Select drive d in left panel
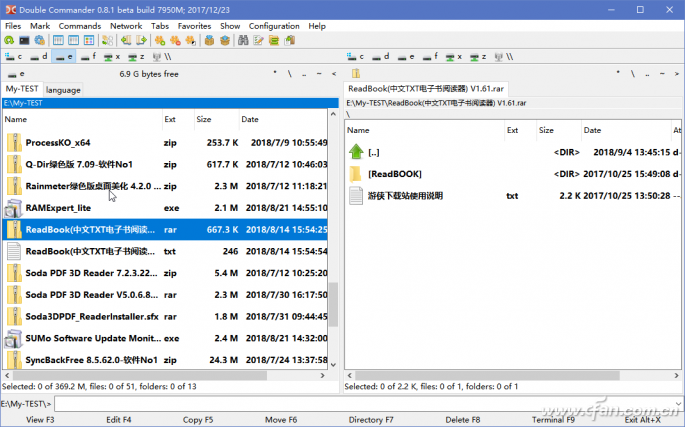This screenshot has height=427, width=685. pos(39,57)
